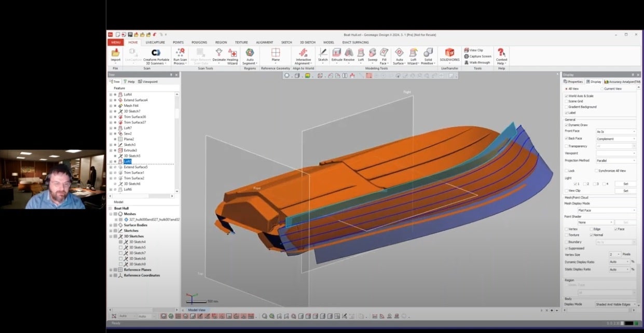Click the Set button beside View Clip
Screen dimensions: 644x333
(x=625, y=191)
